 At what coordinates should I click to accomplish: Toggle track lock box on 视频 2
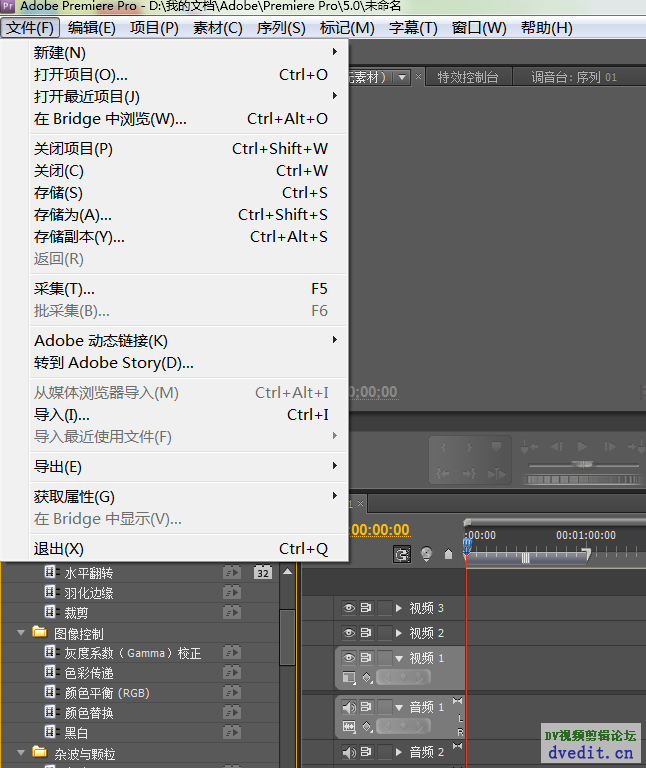pyautogui.click(x=385, y=633)
